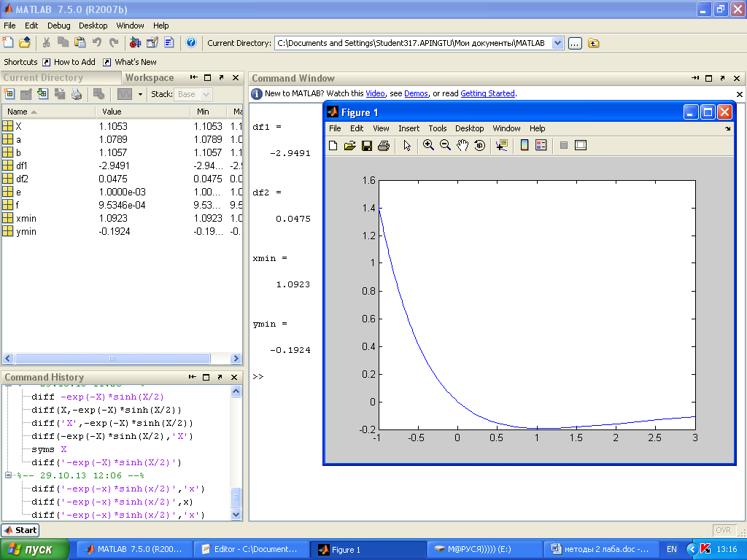Go up one directory level icon

[594, 43]
